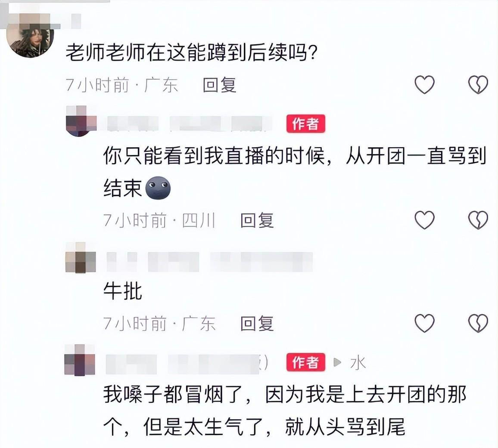This screenshot has height=448, width=498.
Task: Dislike the author's Sichuan reply
Action: [x=478, y=220]
